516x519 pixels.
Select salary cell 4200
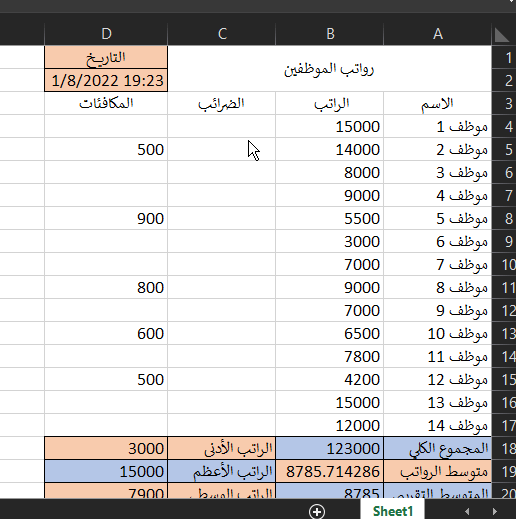330,379
